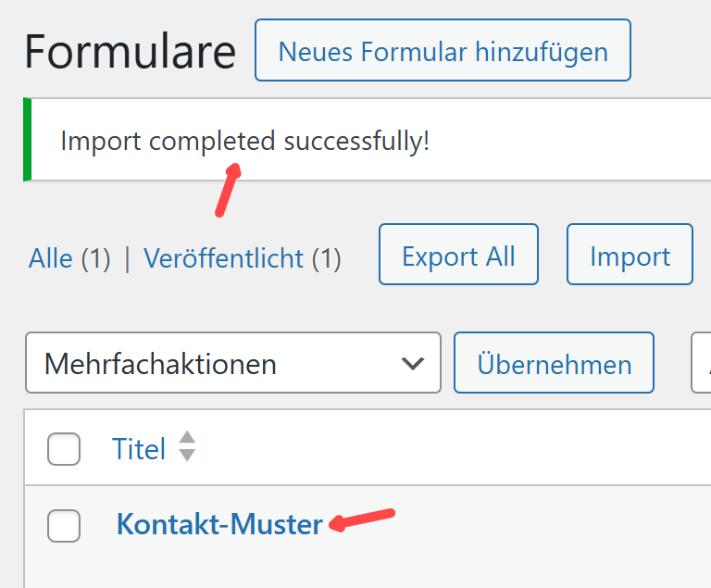The image size is (711, 588).
Task: Open the Kontakt-Muster form
Action: (219, 525)
